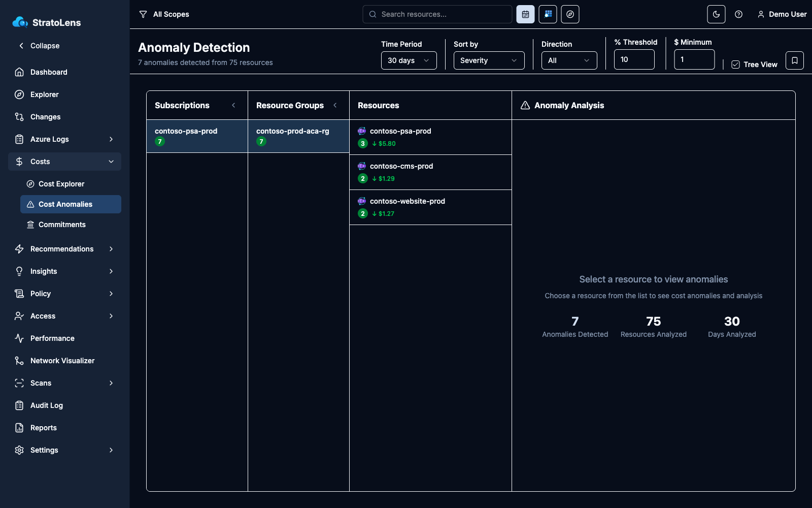Click the All Scopes filter button

[x=164, y=14]
